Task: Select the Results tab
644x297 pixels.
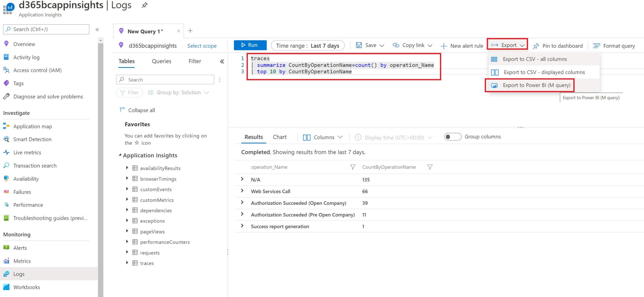Action: pos(254,137)
